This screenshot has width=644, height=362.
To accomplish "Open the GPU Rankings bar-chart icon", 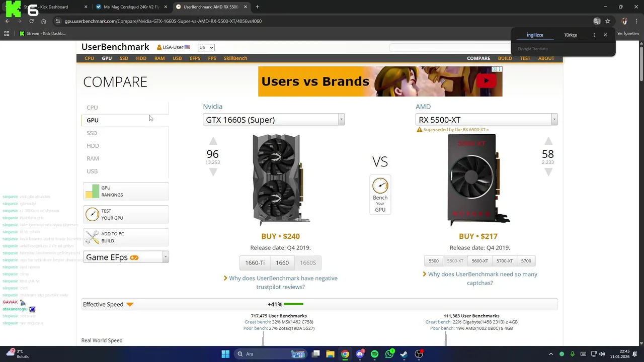I will (x=92, y=192).
